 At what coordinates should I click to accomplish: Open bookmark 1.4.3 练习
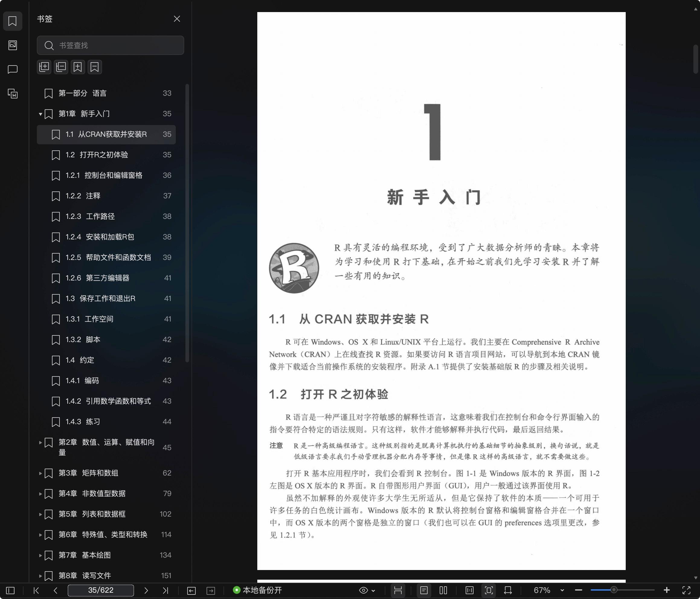[106, 422]
